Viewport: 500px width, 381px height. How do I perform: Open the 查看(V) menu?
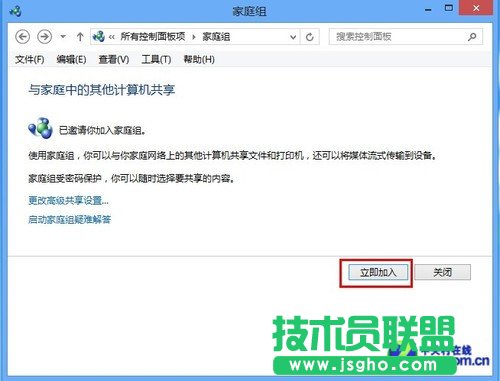(x=114, y=59)
